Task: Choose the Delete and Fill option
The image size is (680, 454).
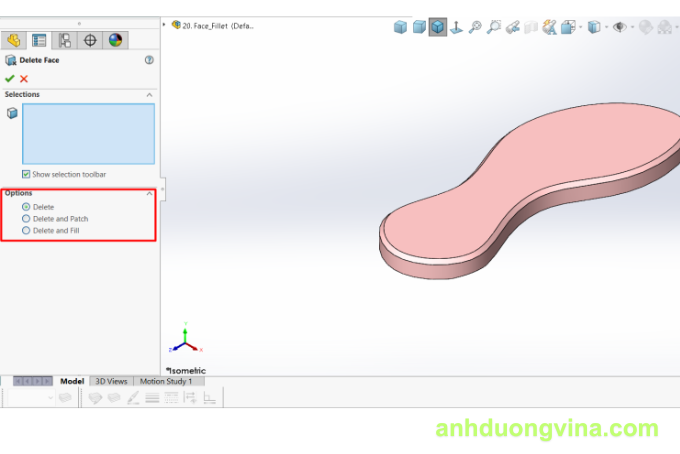Action: pyautogui.click(x=26, y=230)
